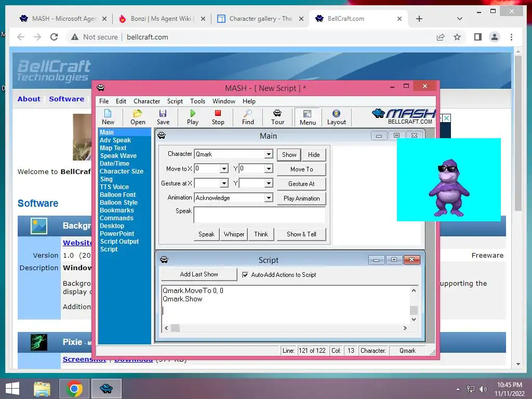The height and width of the screenshot is (399, 532).
Task: Toggle Auto-Add Actions to Script checkbox
Action: pos(245,275)
